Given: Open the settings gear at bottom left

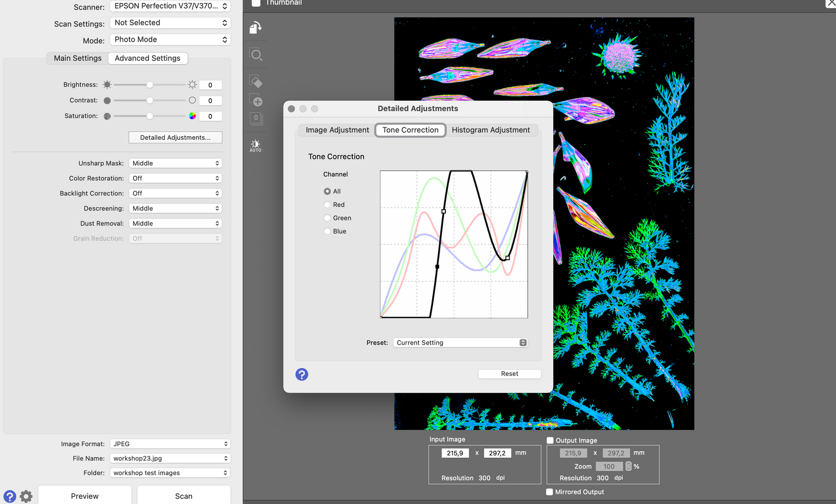Looking at the screenshot, I should click(x=26, y=496).
